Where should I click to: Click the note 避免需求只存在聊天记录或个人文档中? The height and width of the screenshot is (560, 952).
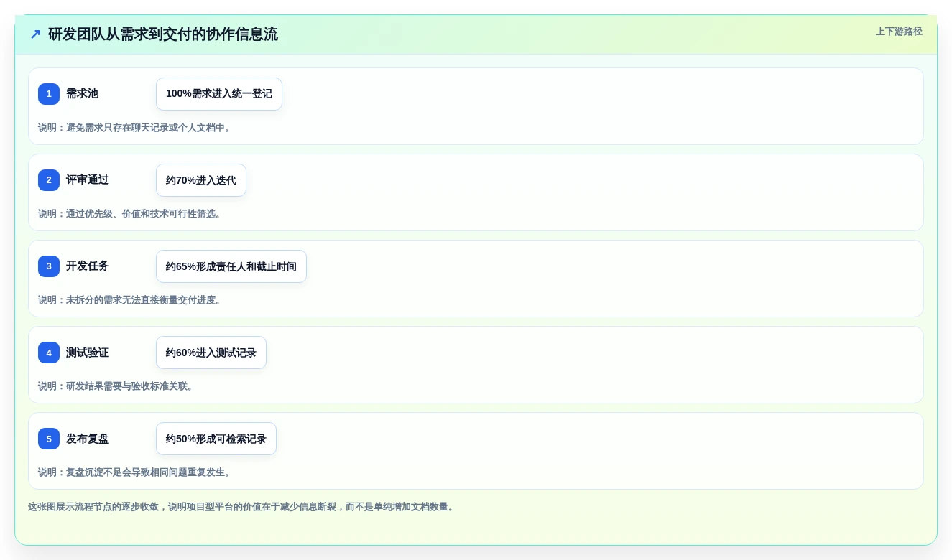coord(134,128)
